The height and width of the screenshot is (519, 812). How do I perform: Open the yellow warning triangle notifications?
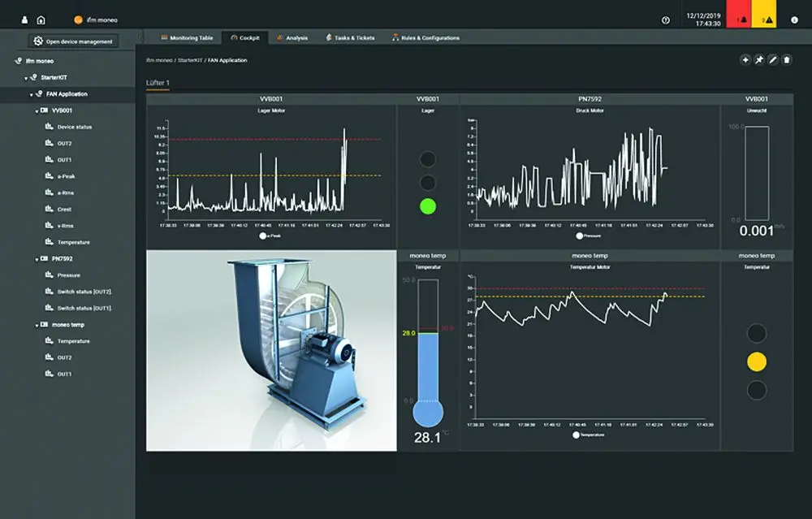(766, 19)
